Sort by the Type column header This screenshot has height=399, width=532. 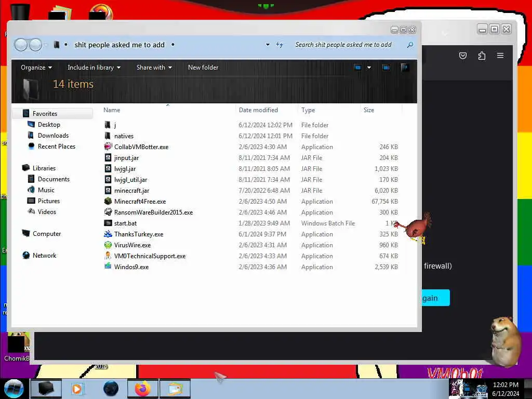[x=308, y=110]
